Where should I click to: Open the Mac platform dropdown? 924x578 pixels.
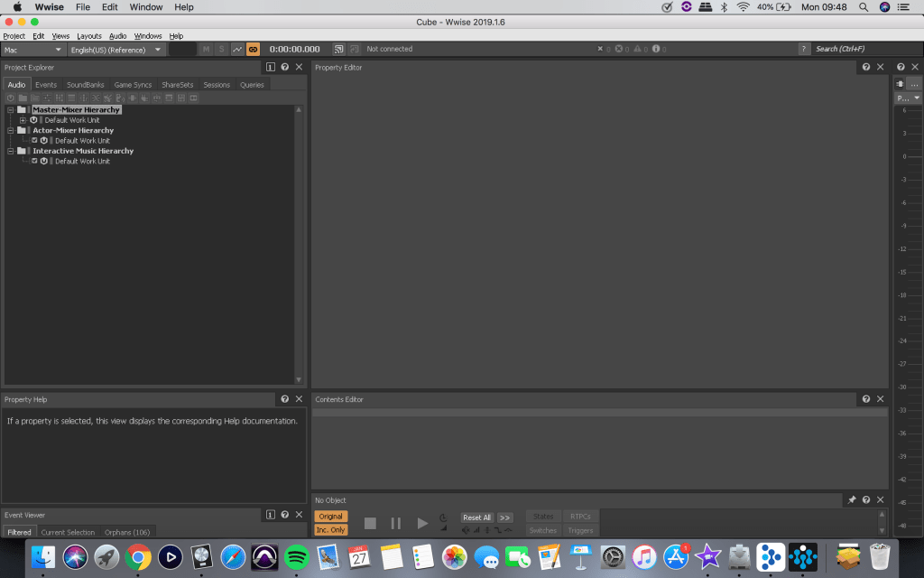(33, 50)
